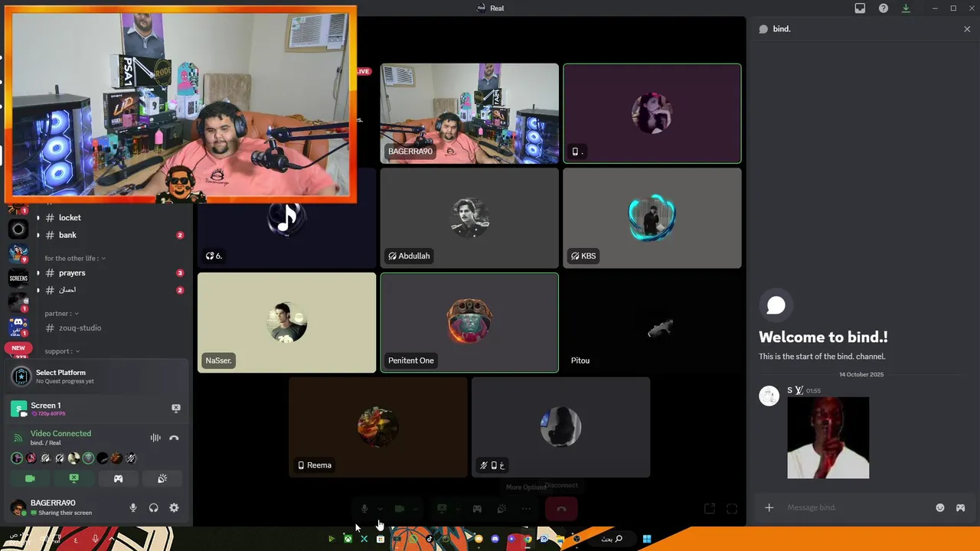The height and width of the screenshot is (551, 980).
Task: Toggle microphone in the call control bar
Action: click(x=364, y=509)
